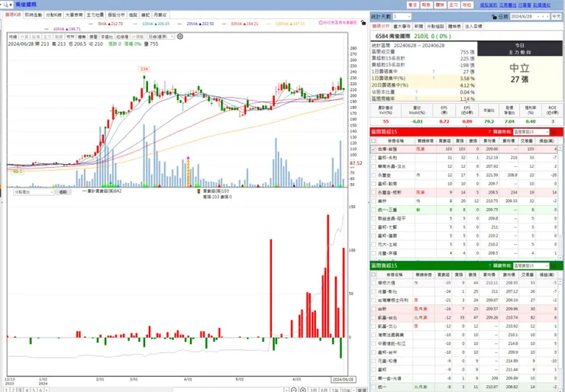
Task: Click the red 主力 button at top
Action: click(453, 5)
